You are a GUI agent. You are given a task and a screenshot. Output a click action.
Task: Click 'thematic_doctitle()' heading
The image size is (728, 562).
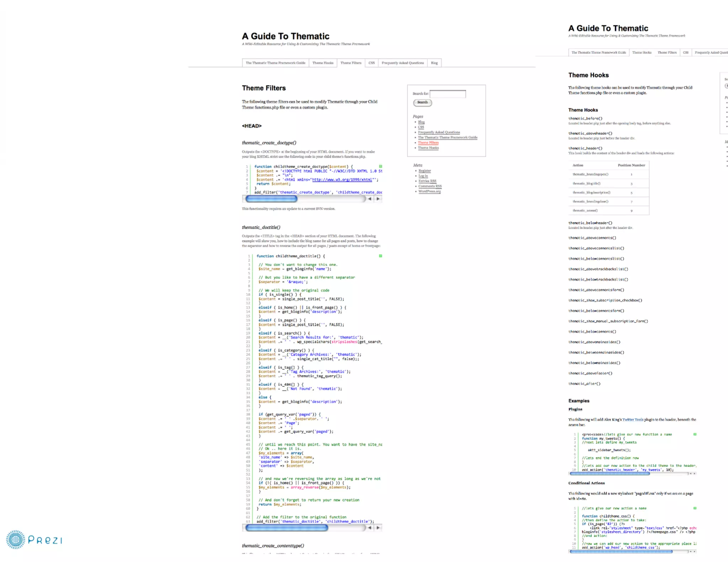[261, 227]
